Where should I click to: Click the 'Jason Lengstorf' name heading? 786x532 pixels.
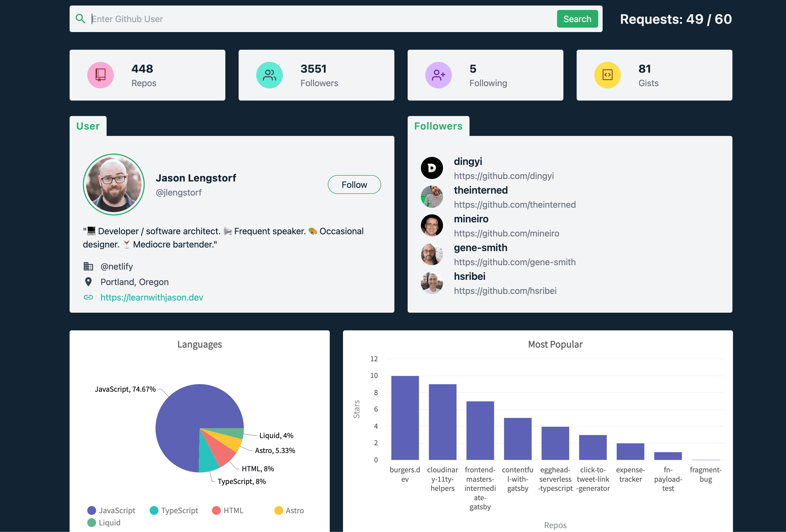click(x=196, y=178)
